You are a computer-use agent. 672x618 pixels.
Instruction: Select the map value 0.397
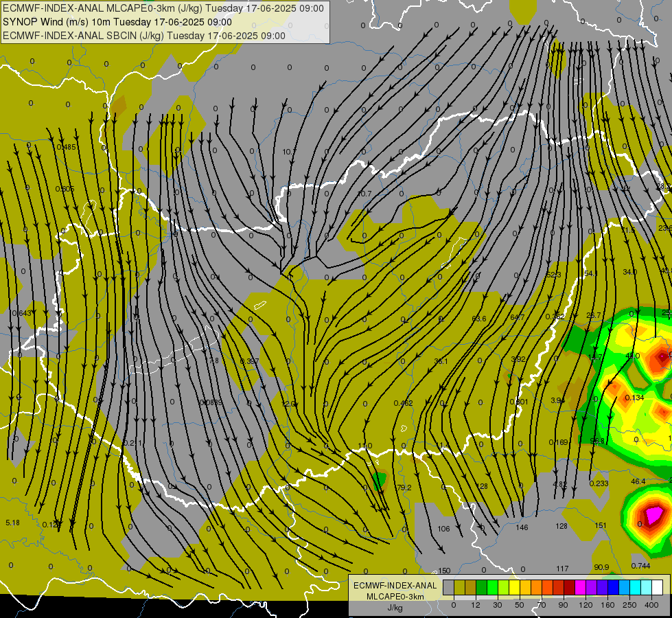(249, 362)
